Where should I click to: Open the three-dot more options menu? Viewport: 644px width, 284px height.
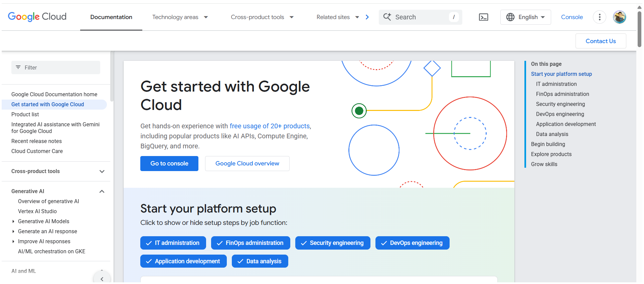pyautogui.click(x=600, y=17)
